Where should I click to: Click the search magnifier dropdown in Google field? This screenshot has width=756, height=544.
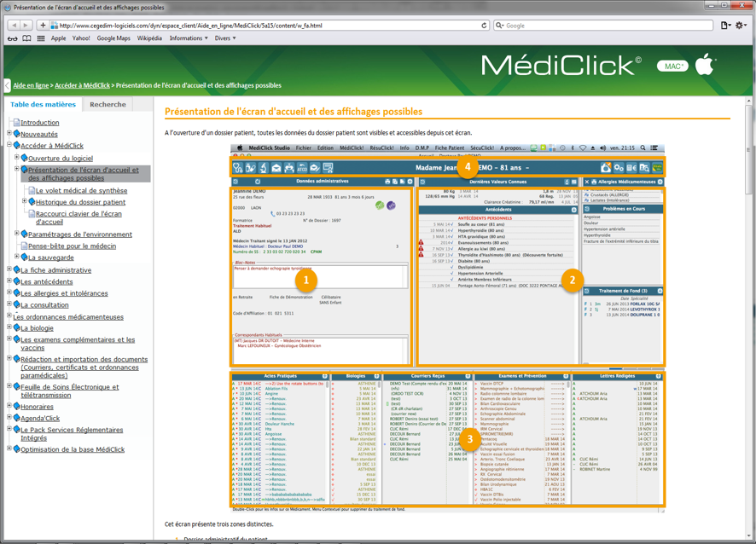point(501,25)
